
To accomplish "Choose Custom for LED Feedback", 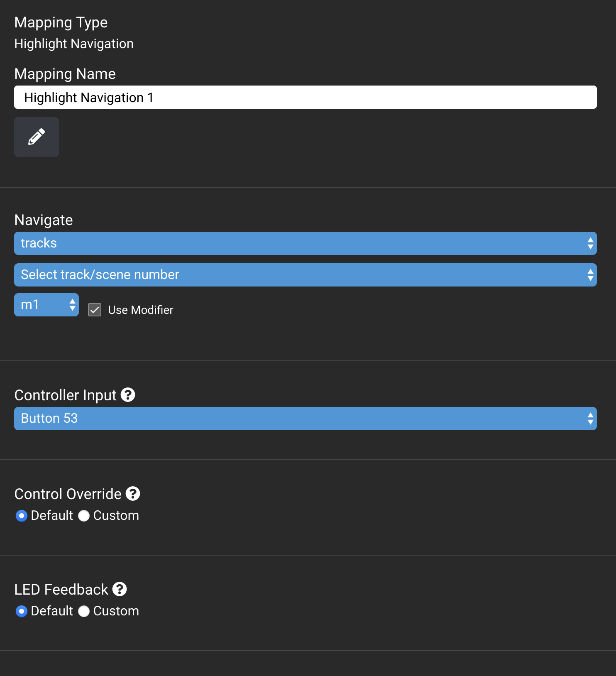I will click(x=84, y=611).
